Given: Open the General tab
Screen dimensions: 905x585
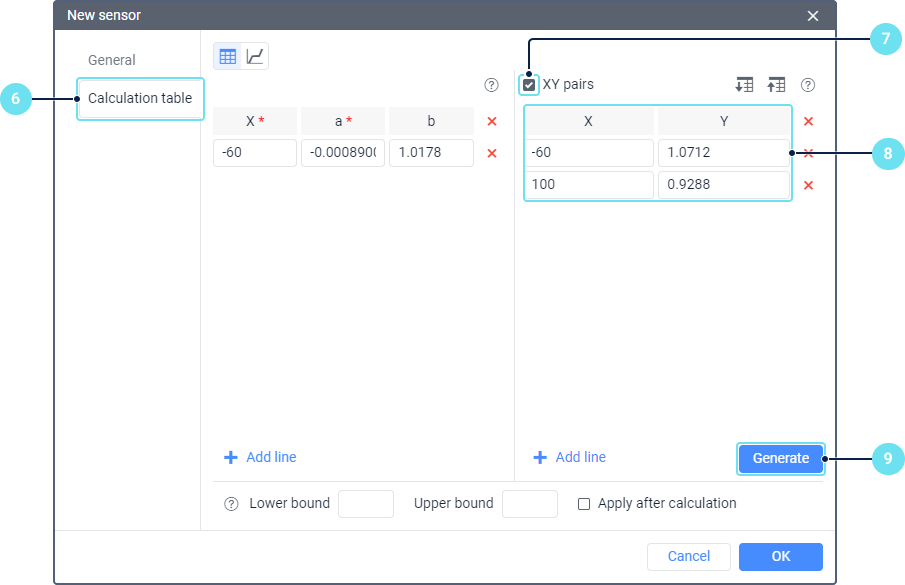Looking at the screenshot, I should point(112,60).
